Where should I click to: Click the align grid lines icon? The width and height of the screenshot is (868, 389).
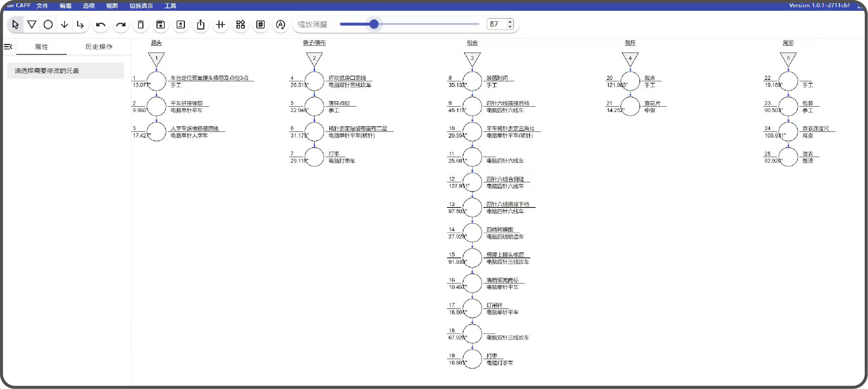[x=221, y=24]
